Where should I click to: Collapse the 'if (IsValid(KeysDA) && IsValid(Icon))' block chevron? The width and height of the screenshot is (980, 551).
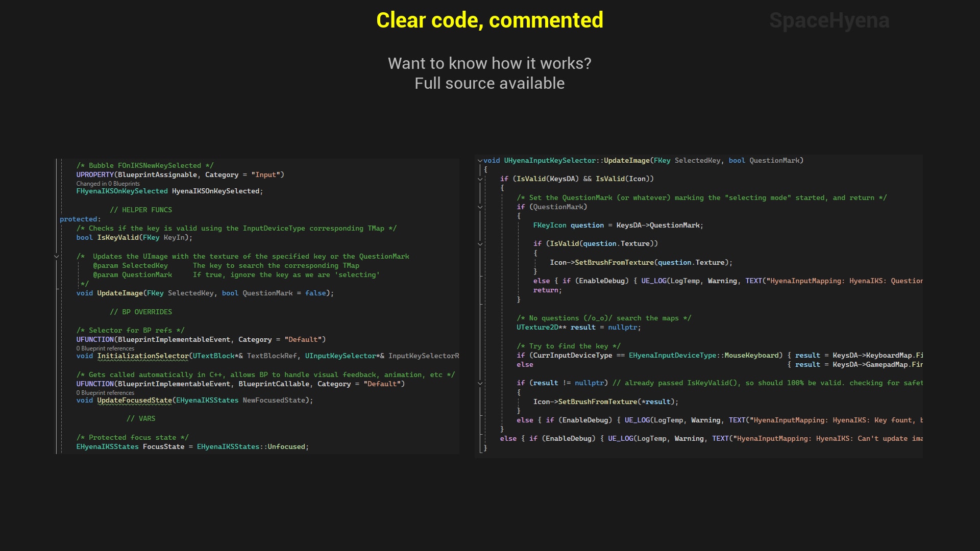point(480,179)
